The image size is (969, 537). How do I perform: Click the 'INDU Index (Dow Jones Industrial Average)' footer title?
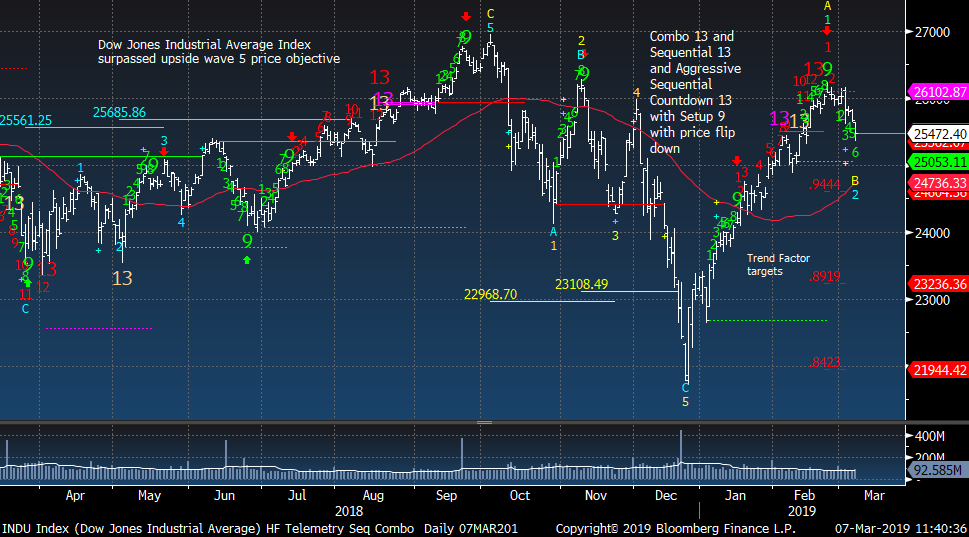pyautogui.click(x=132, y=529)
